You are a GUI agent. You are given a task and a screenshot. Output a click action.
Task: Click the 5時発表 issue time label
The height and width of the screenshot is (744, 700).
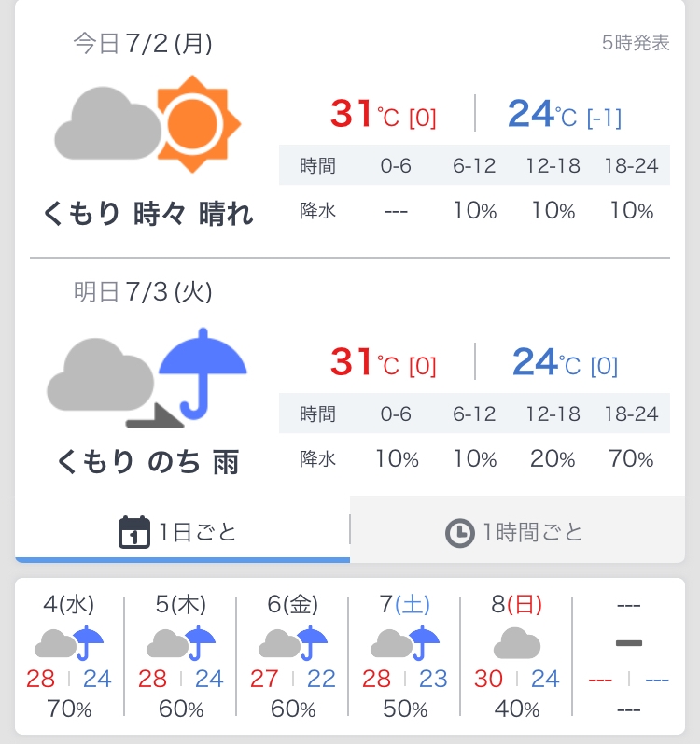pyautogui.click(x=637, y=43)
